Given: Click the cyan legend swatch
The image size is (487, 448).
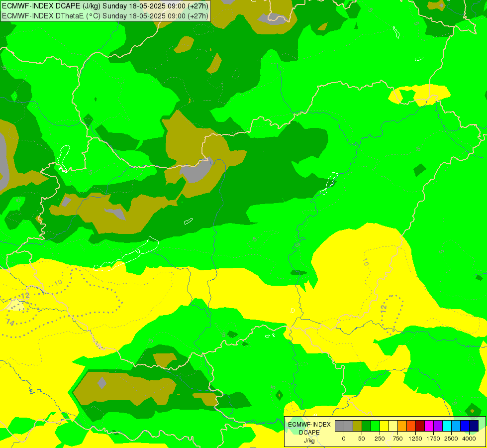Looking at the screenshot, I should 447,426.
